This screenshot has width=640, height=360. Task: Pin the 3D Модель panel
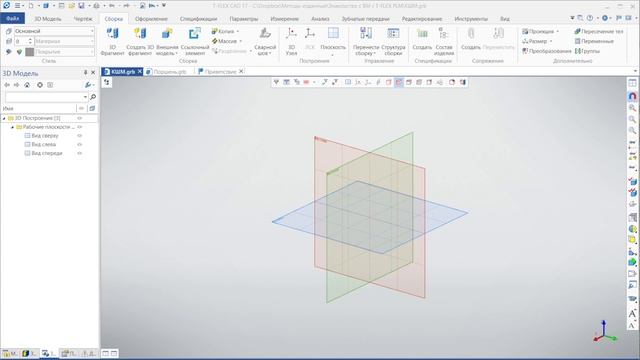coord(86,72)
